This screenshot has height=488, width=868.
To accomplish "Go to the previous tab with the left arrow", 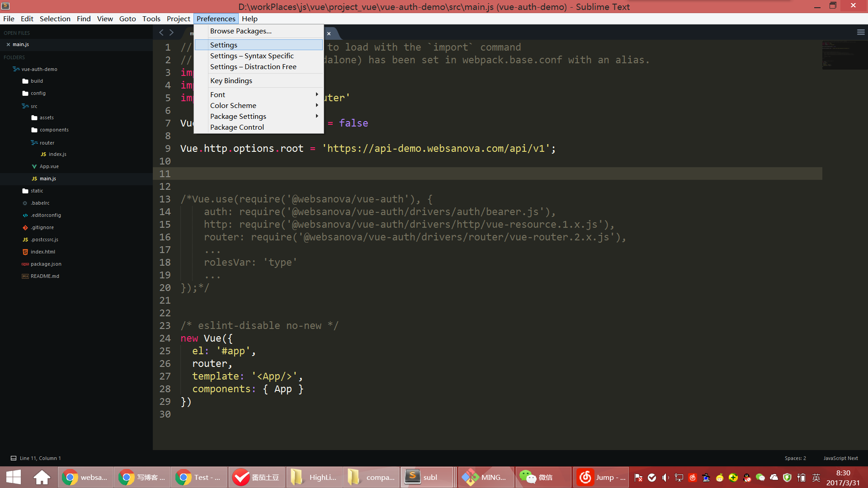I will 161,32.
